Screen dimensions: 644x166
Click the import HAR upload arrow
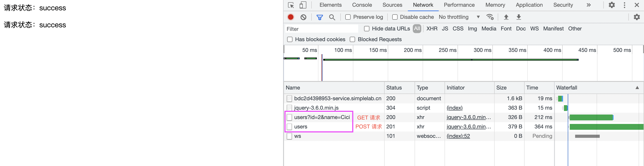[x=506, y=17]
